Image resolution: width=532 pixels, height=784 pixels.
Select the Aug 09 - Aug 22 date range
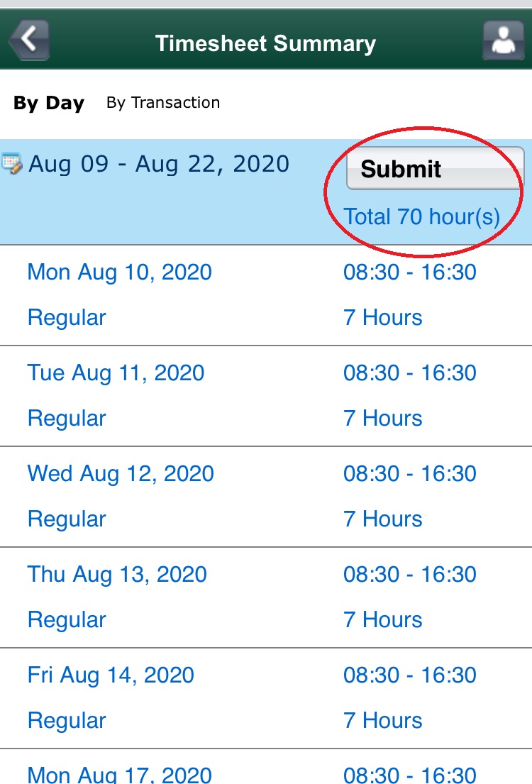pyautogui.click(x=159, y=164)
